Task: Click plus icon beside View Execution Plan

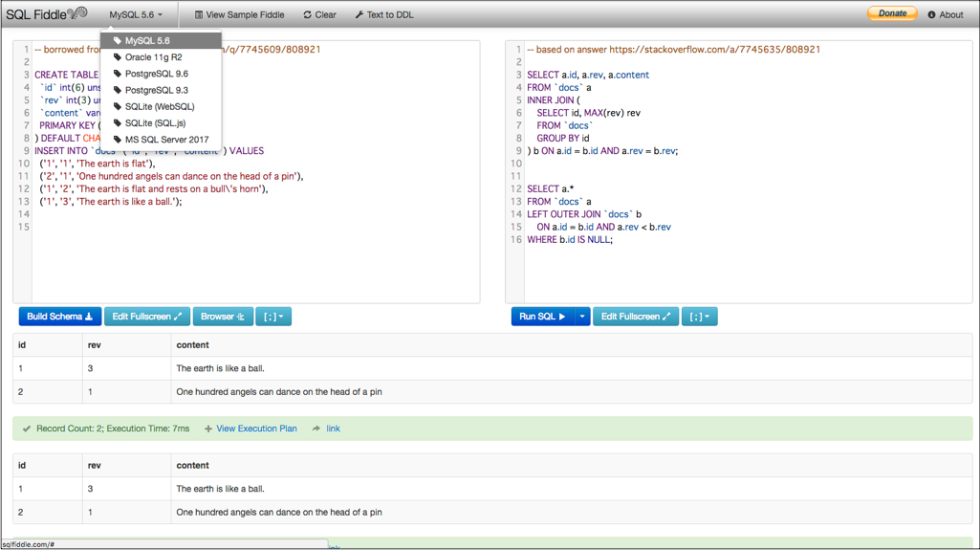Action: pyautogui.click(x=208, y=429)
